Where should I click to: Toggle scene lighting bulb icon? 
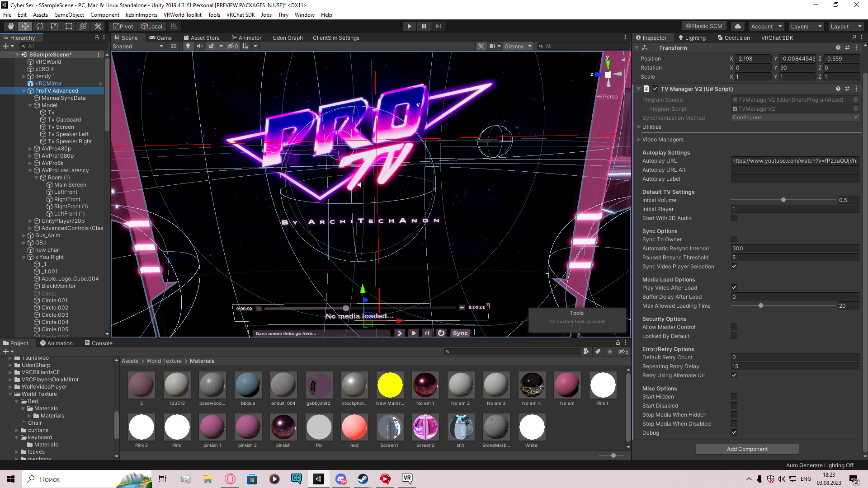(x=188, y=46)
